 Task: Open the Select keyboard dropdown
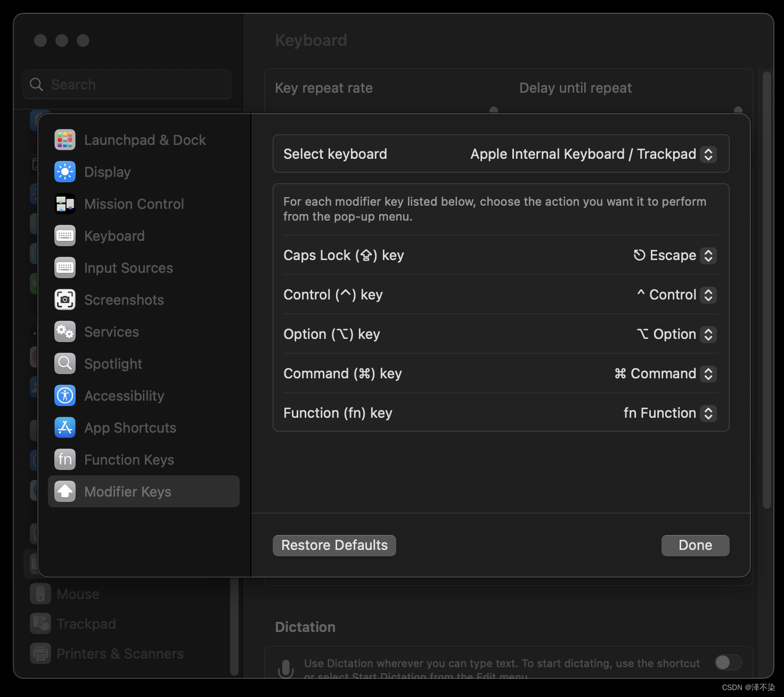click(708, 154)
